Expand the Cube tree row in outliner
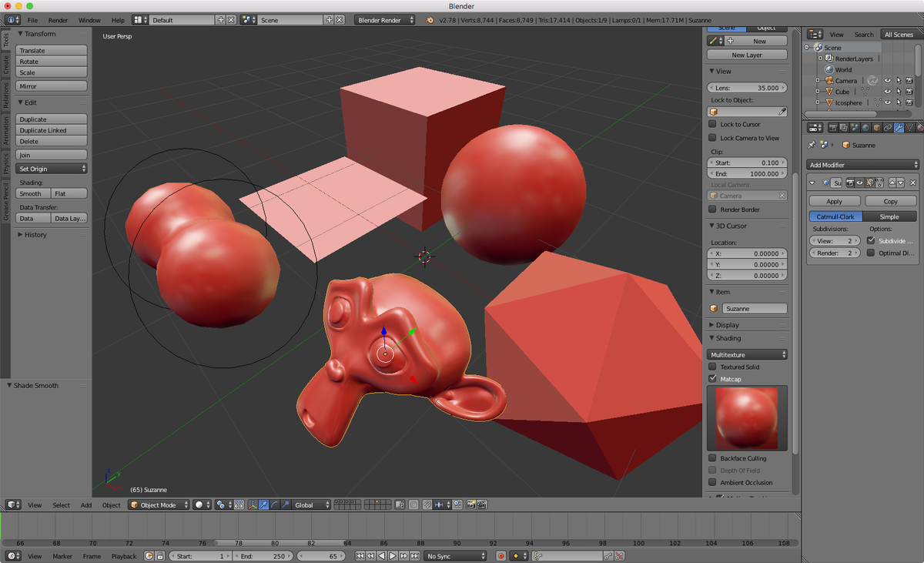This screenshot has width=924, height=563. pyautogui.click(x=817, y=92)
